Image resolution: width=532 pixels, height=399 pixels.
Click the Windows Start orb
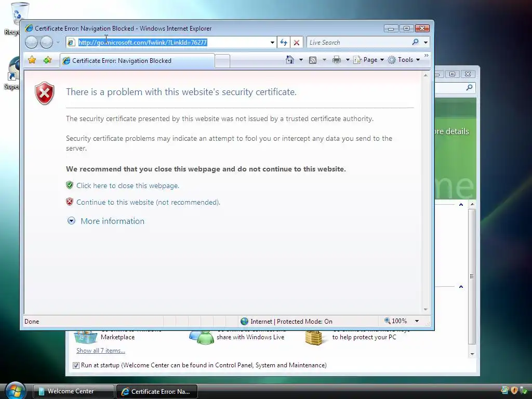coord(15,391)
